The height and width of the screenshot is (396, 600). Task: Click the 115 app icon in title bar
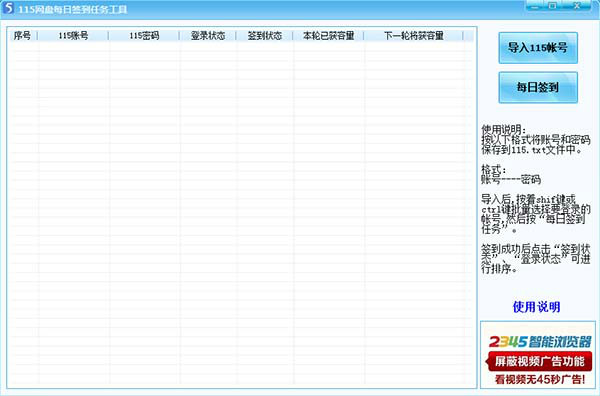8,8
